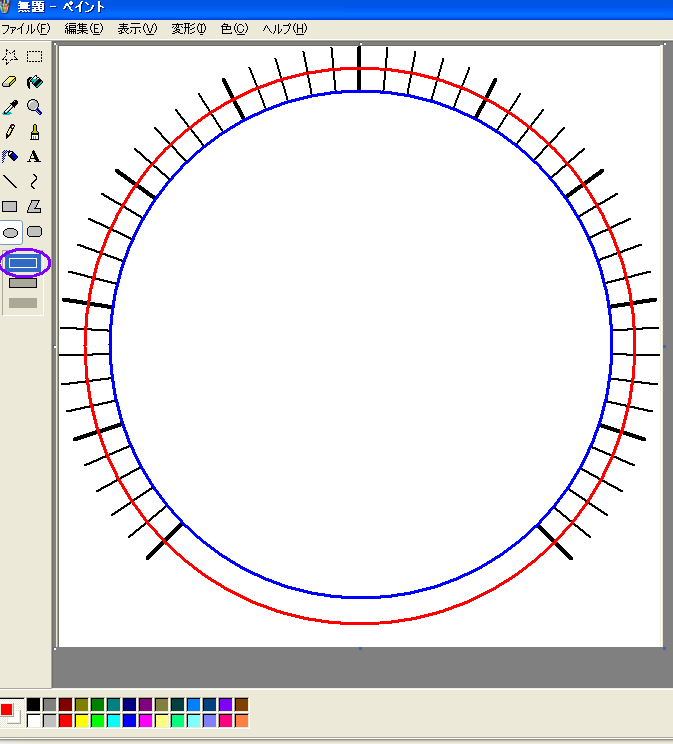Select the lime green swatch
The height and width of the screenshot is (744, 673).
[x=97, y=721]
